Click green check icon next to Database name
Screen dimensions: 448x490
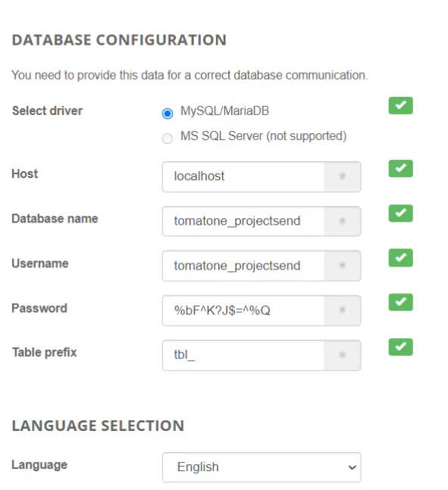400,213
